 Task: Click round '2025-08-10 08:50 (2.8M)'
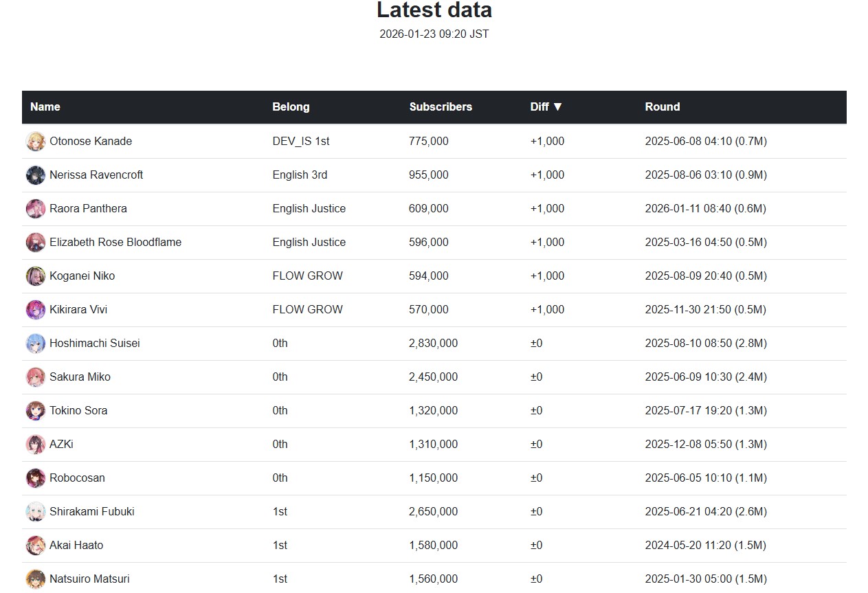point(706,344)
